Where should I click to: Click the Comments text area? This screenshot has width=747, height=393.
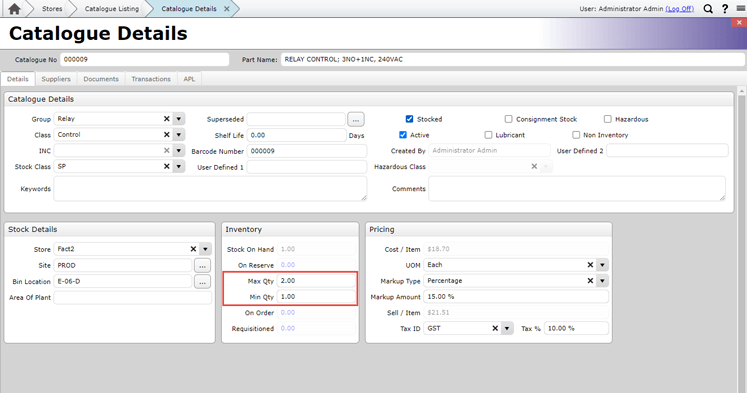[x=577, y=189]
